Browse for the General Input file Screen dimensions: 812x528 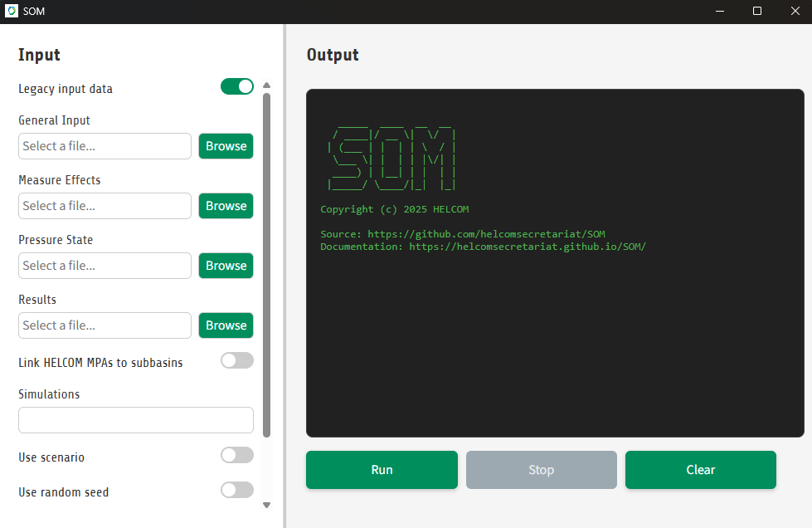pyautogui.click(x=226, y=146)
